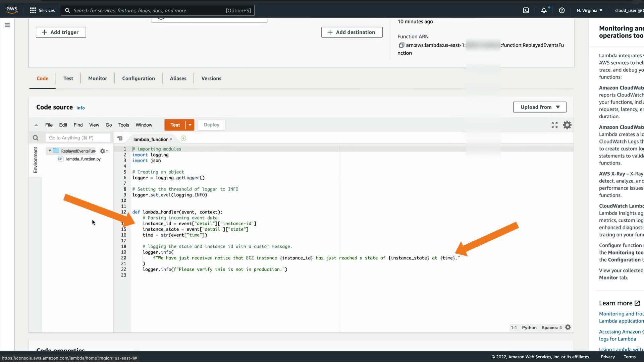Open the help question mark icon

[x=562, y=10]
